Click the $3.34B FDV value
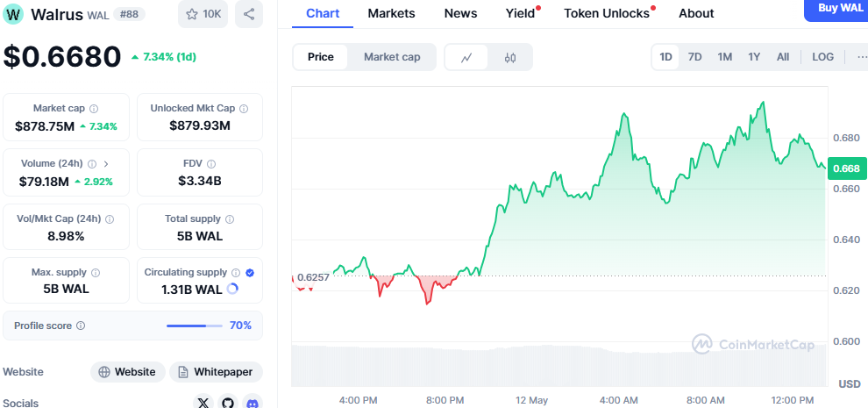The height and width of the screenshot is (408, 868). click(x=200, y=181)
